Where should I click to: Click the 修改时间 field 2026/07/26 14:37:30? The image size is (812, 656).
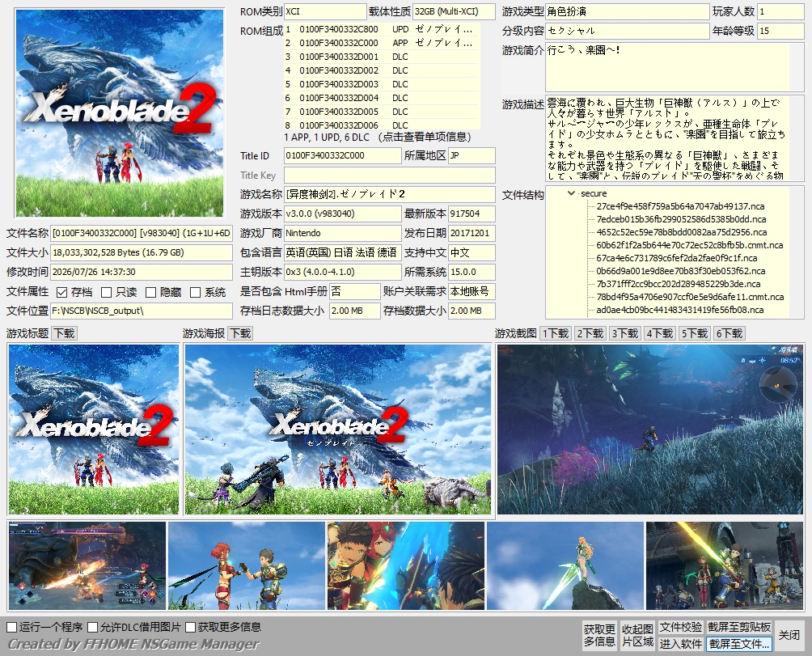[x=142, y=272]
